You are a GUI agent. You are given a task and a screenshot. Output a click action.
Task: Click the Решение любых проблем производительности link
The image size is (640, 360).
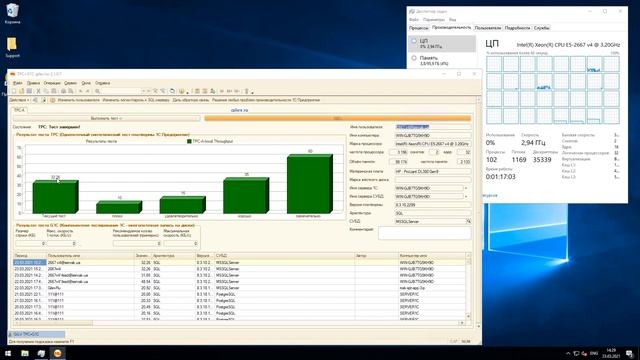point(266,100)
